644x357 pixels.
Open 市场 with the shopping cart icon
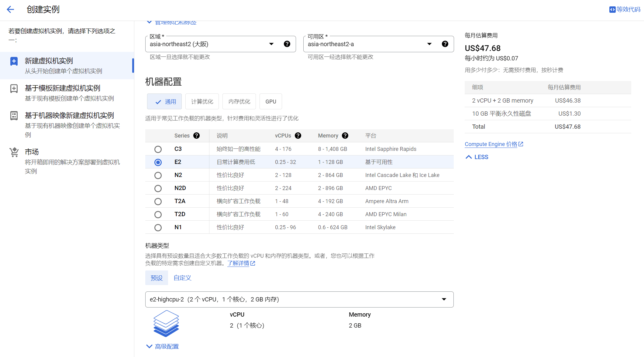[33, 152]
